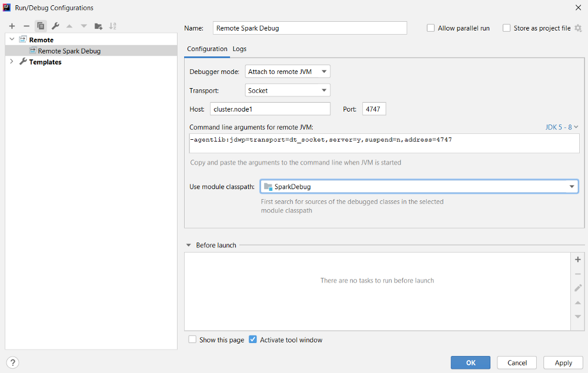Viewport: 588px width, 373px height.
Task: Click the Apply button
Action: click(x=563, y=362)
